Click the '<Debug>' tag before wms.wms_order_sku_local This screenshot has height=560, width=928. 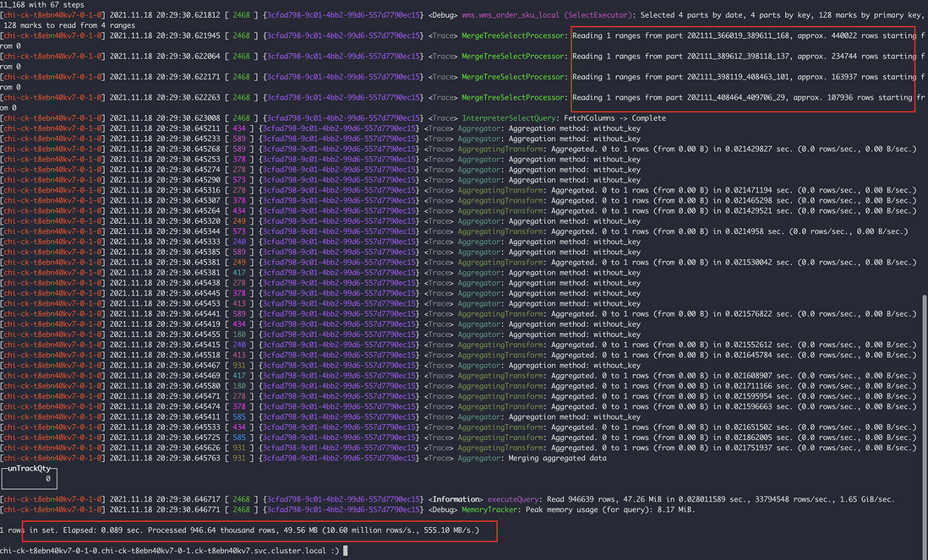coord(442,15)
